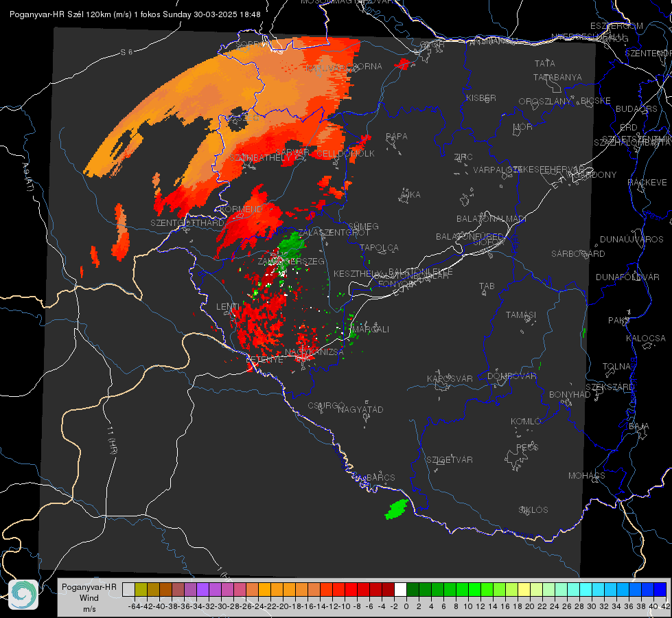Click the PAPA city label
The width and height of the screenshot is (672, 618).
pyautogui.click(x=397, y=136)
